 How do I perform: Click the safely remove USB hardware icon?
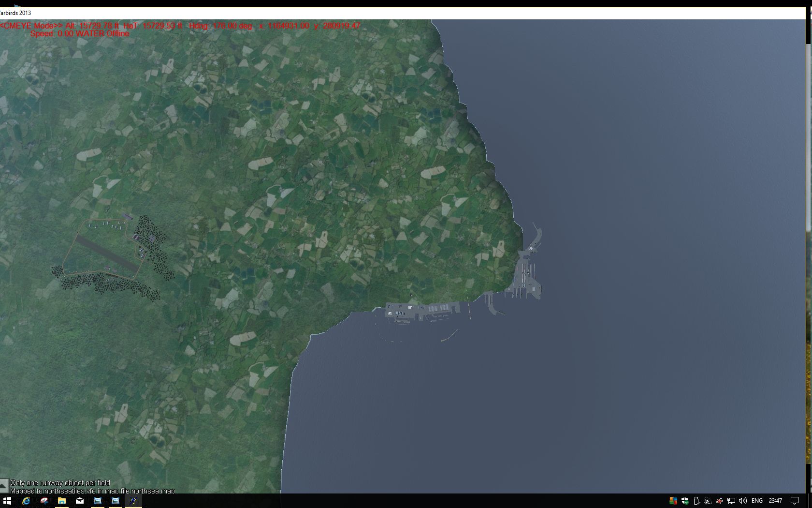pyautogui.click(x=696, y=501)
